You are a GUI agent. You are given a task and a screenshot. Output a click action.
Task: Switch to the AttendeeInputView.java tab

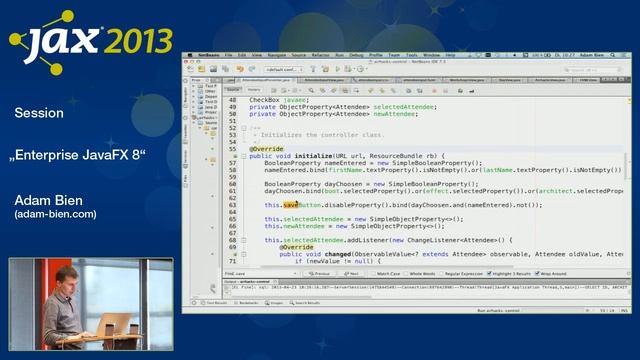coord(324,80)
